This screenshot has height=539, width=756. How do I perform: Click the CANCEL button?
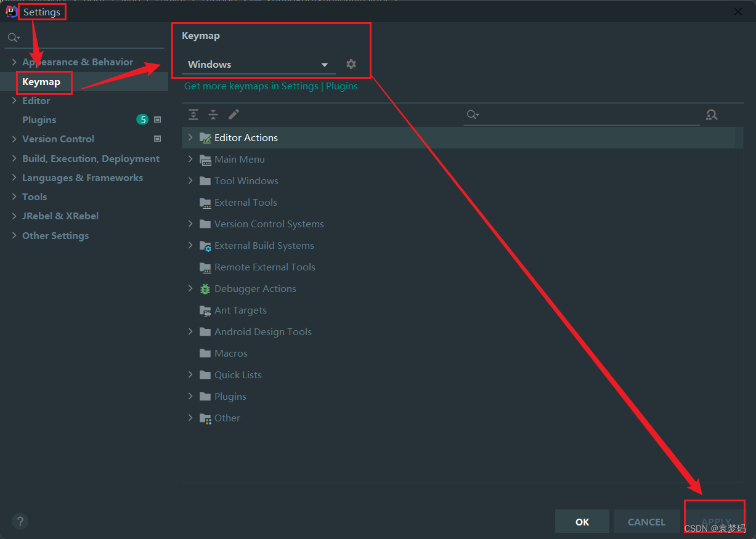tap(646, 521)
